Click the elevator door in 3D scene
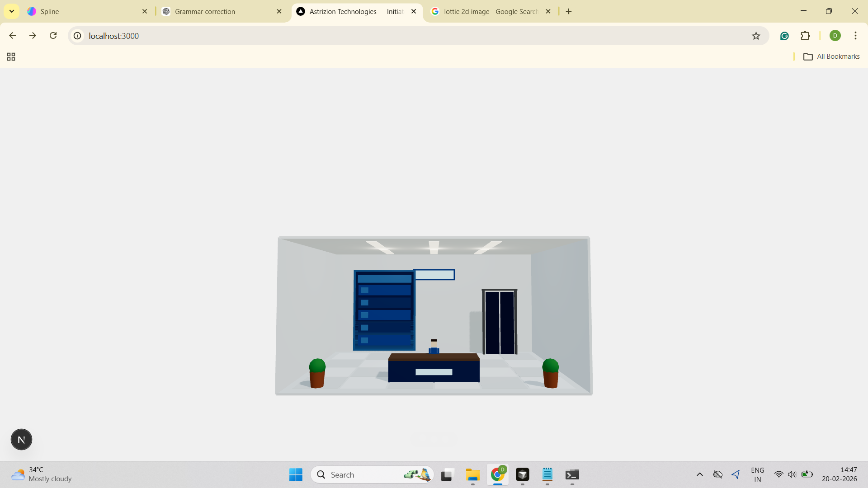 click(x=500, y=322)
